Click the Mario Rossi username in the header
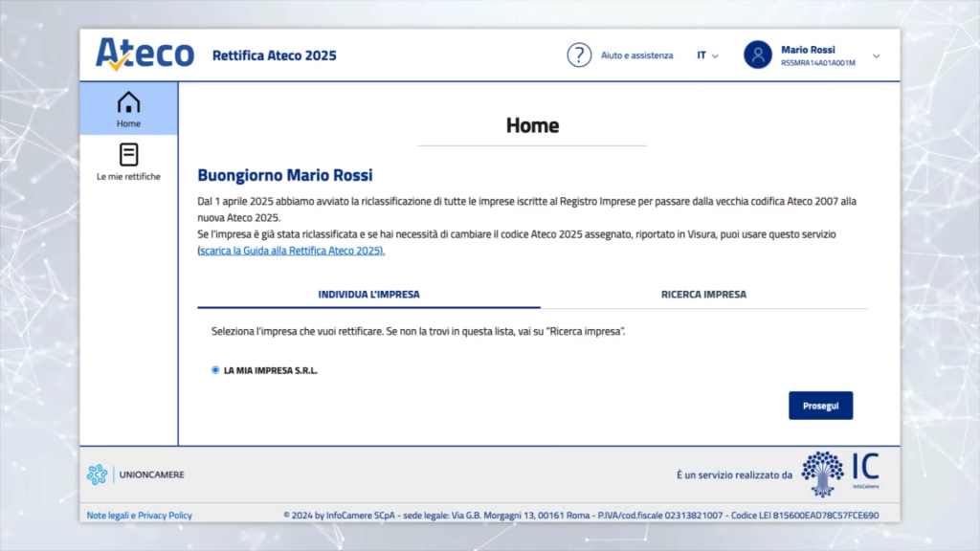Screen dimensions: 980x551 pos(808,49)
